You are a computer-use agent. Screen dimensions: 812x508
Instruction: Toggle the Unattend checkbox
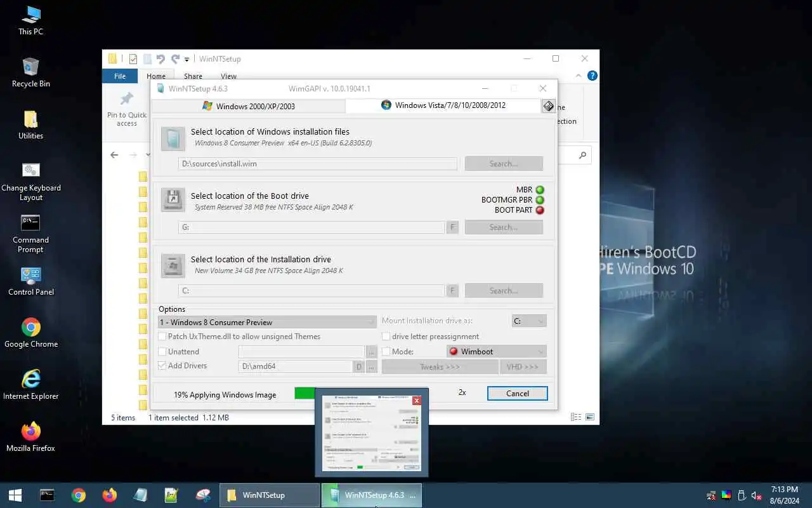(x=162, y=351)
